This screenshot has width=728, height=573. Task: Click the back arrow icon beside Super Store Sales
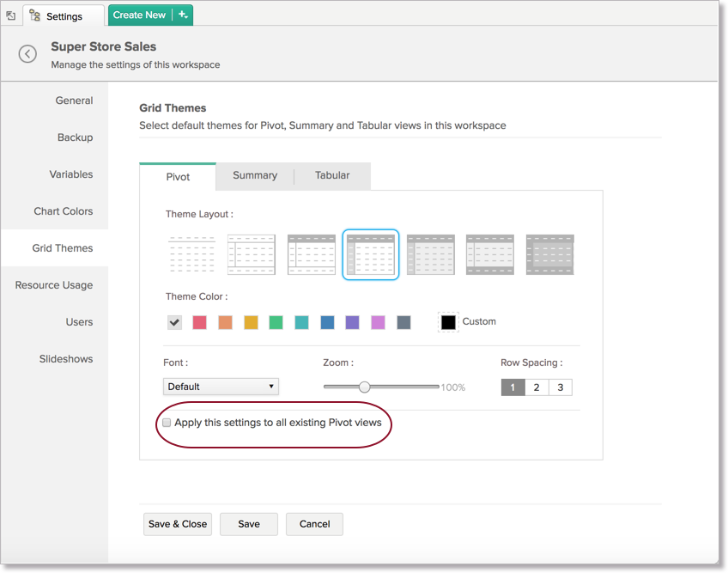coord(27,54)
